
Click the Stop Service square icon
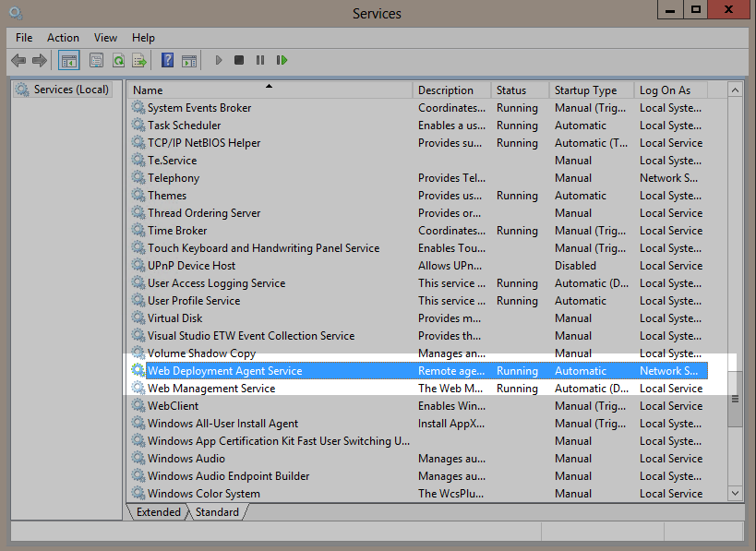coord(239,60)
